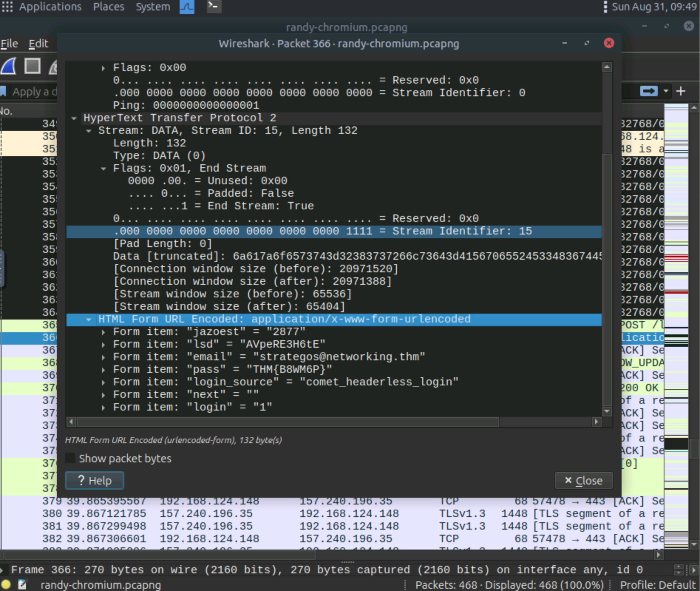Expand the Form item "next" row
700x591 pixels.
pos(103,395)
